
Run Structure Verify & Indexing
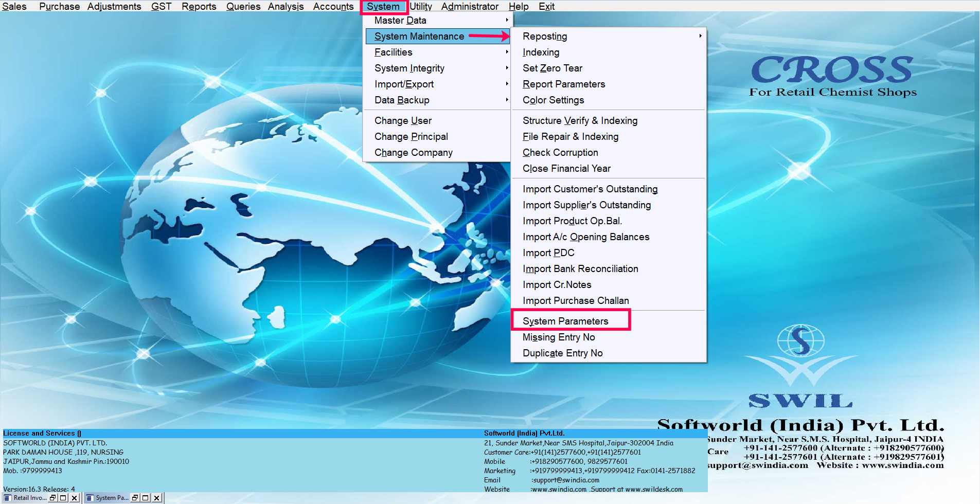point(608,120)
